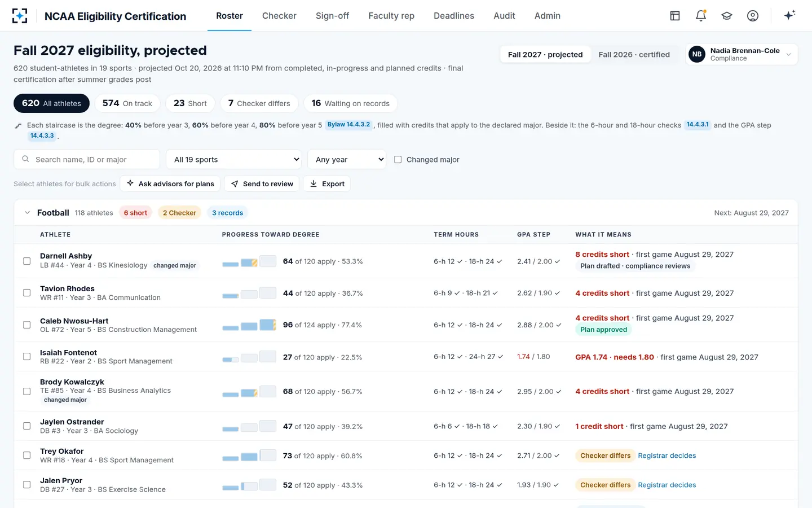
Task: Filter by 23 Short pill
Action: coord(190,103)
